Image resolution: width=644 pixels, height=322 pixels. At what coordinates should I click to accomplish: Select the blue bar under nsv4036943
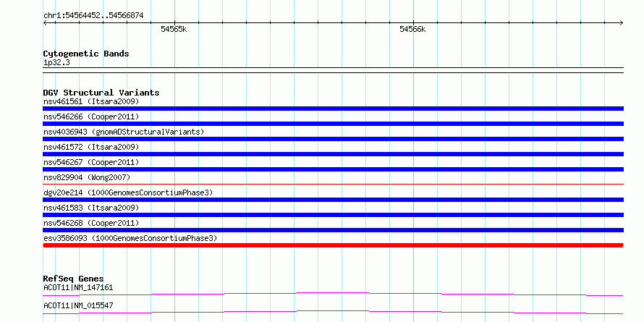tap(333, 139)
